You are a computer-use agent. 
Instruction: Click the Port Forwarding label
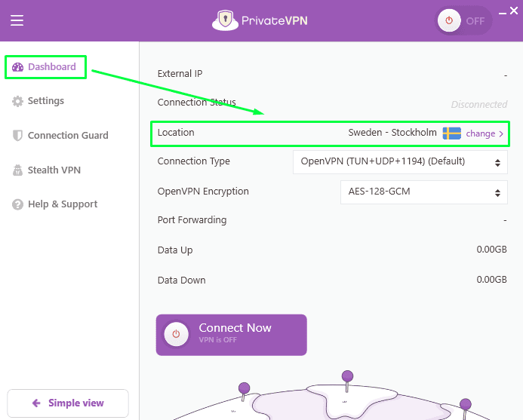192,220
